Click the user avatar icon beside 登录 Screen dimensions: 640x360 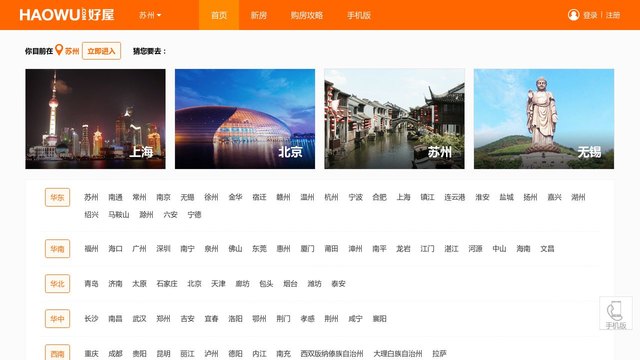(573, 15)
